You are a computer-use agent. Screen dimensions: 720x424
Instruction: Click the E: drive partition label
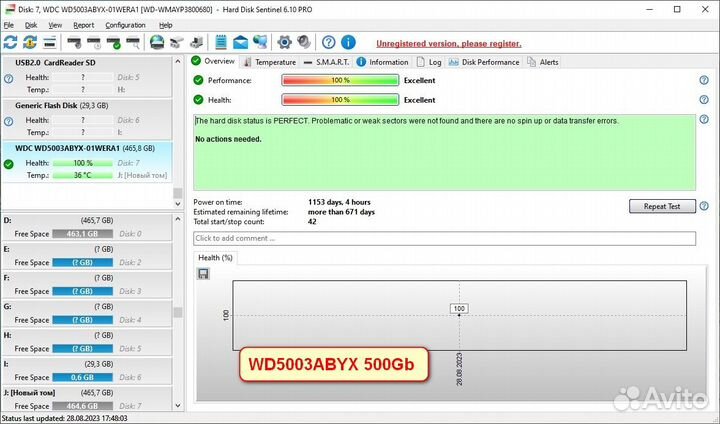[6, 249]
